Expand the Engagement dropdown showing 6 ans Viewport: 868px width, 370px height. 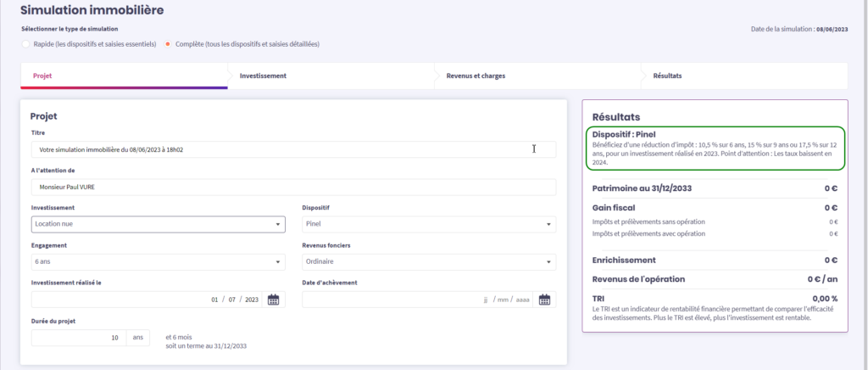click(158, 262)
